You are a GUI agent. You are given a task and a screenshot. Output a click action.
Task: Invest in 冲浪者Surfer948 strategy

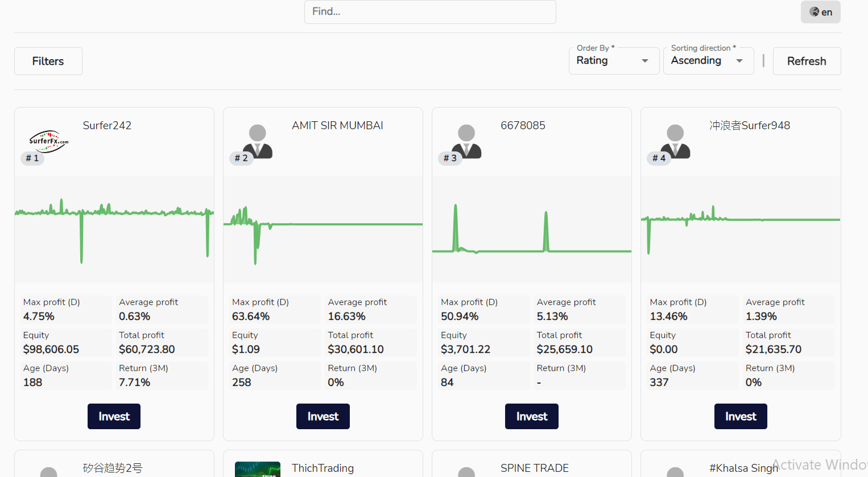(x=740, y=416)
